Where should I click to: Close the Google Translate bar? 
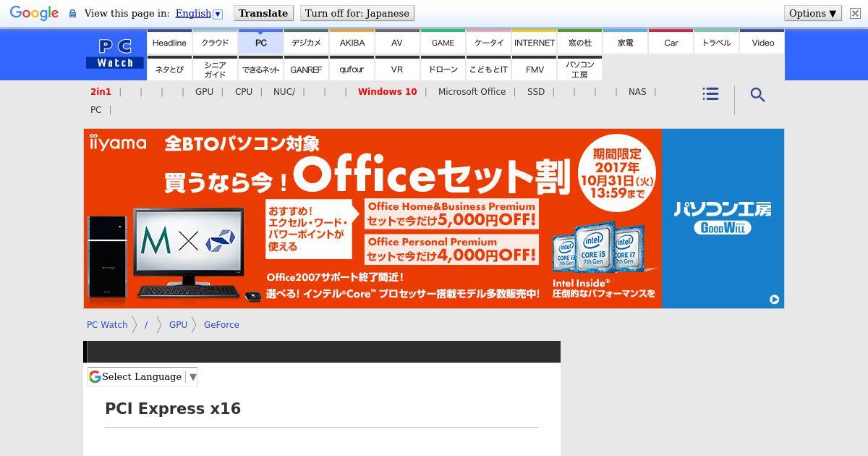pos(855,13)
